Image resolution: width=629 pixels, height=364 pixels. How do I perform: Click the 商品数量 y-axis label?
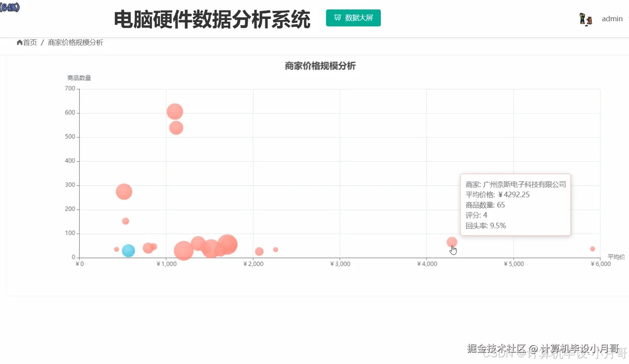click(79, 78)
